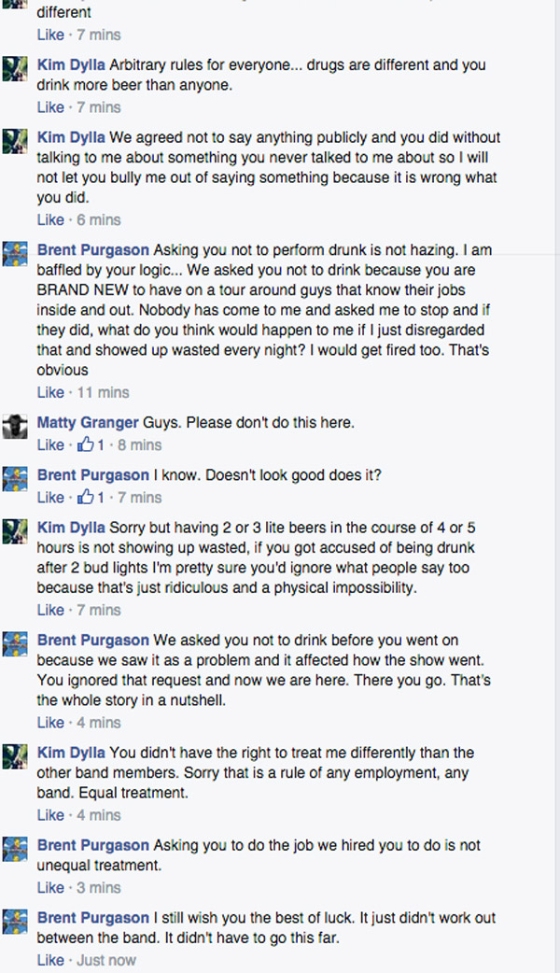Viewport: 560px width, 973px height.
Task: Click Kim Dylla's avatar beside "Sorry but having 2 or 3 lite beers"
Action: [14, 530]
